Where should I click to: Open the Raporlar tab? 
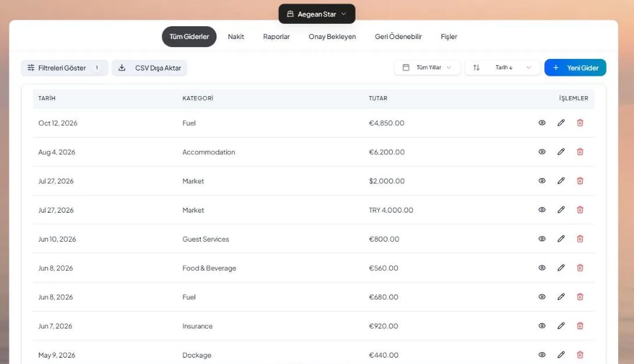pyautogui.click(x=276, y=37)
